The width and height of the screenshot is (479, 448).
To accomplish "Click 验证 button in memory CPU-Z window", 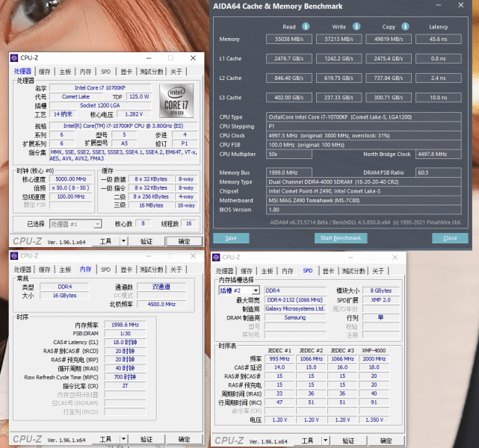I will 146,439.
